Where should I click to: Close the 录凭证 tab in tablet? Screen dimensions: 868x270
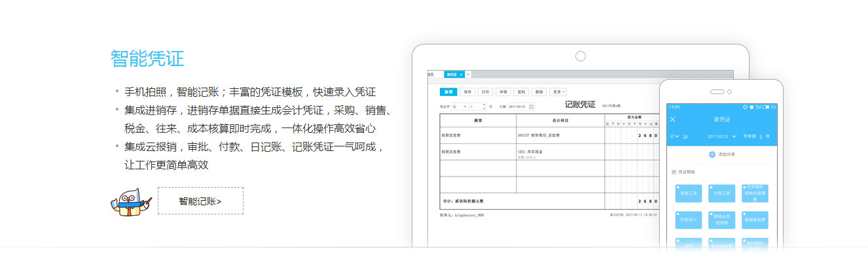tap(461, 75)
